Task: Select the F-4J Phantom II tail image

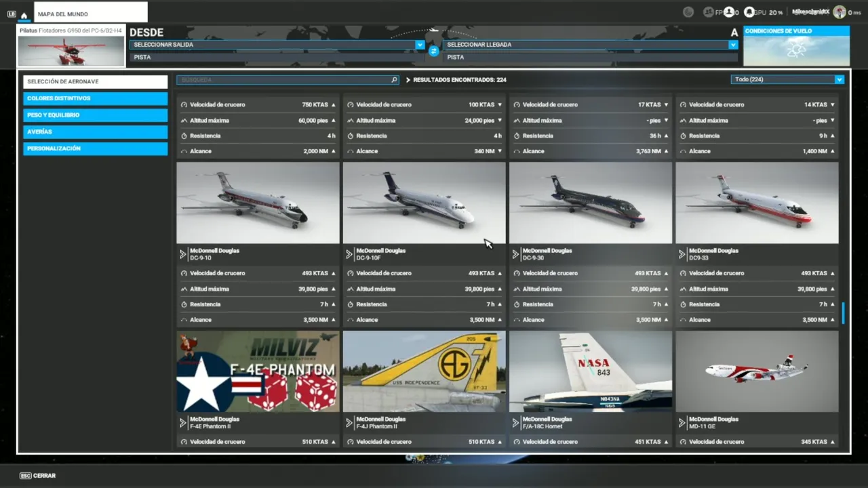Action: click(425, 371)
